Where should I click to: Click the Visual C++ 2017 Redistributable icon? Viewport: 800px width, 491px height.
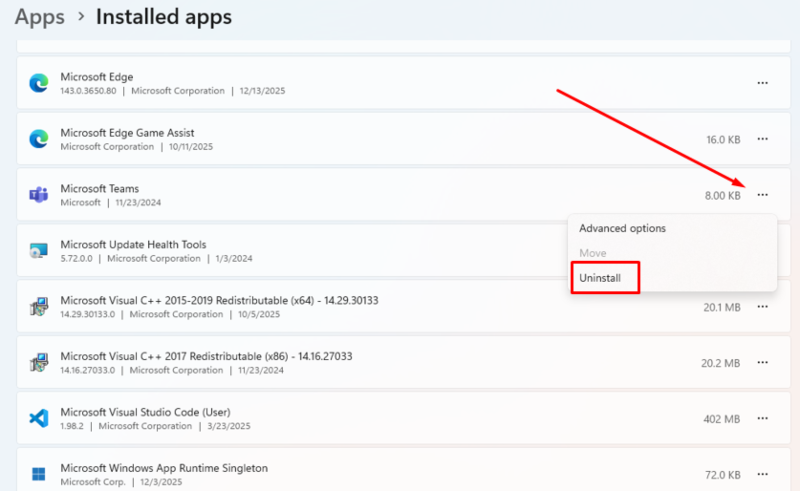tap(38, 362)
